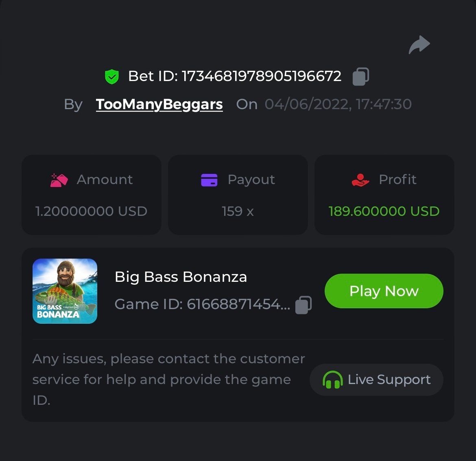
Task: Click the truncated Game ID text
Action: (x=202, y=304)
